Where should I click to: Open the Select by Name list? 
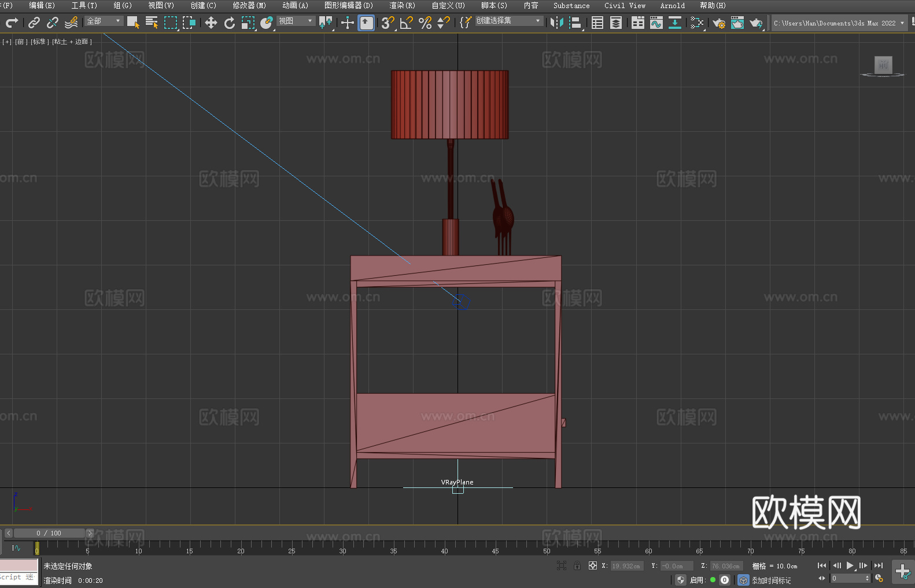152,23
